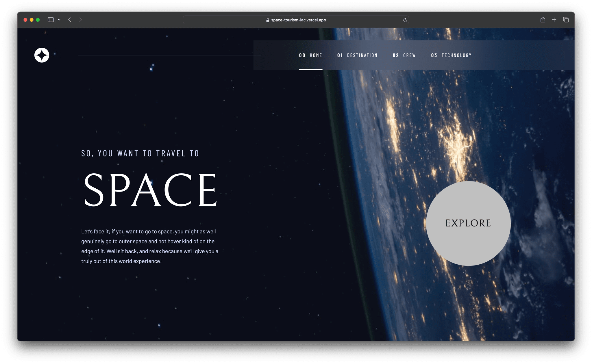Navigate to the 01 DESTINATION page
Image resolution: width=592 pixels, height=364 pixels.
357,55
